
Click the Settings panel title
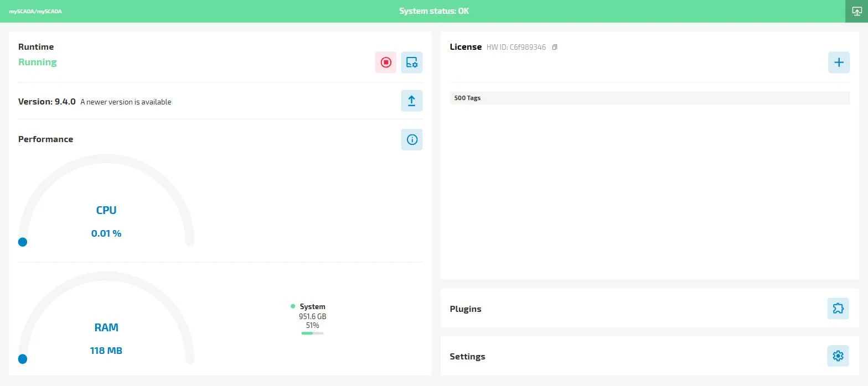(467, 356)
